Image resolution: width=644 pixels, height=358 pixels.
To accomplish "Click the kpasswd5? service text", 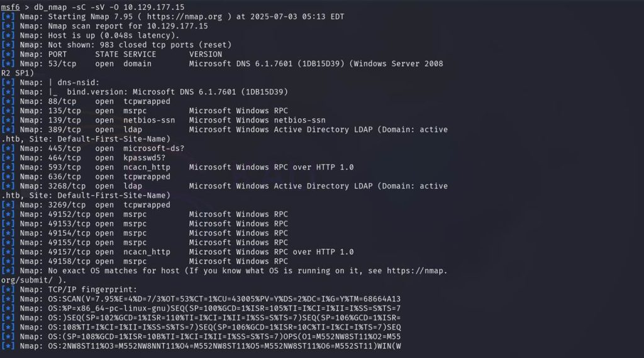I will pos(145,158).
